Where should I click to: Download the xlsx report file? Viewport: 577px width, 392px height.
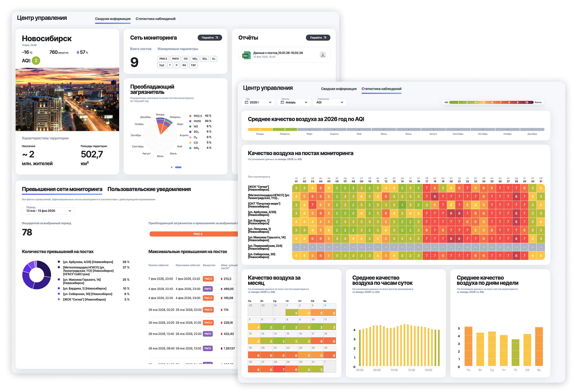(x=323, y=55)
